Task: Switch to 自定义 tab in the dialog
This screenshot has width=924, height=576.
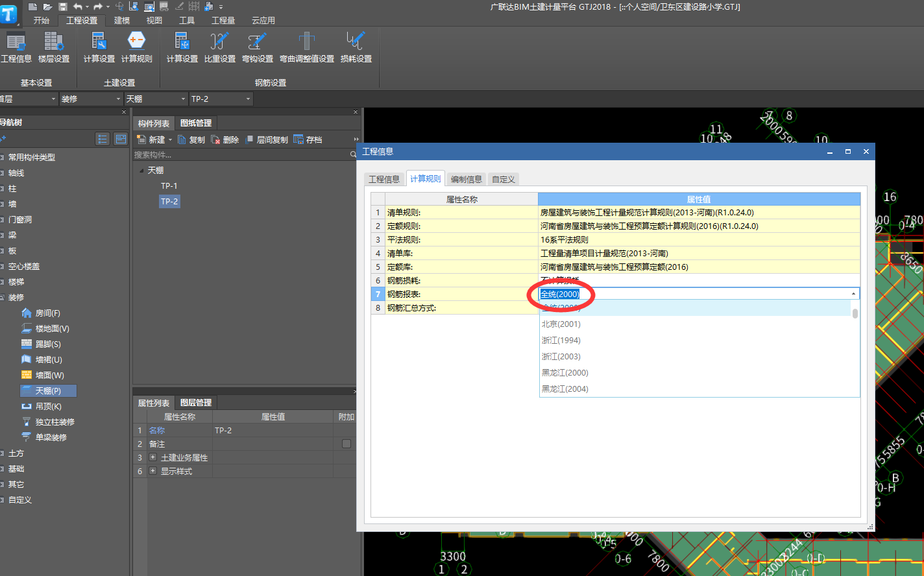Action: (504, 179)
